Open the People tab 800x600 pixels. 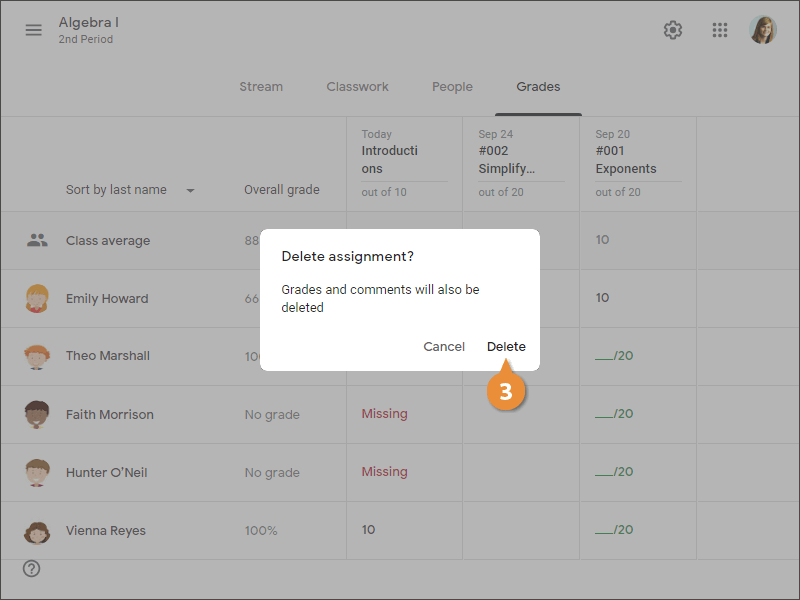pos(452,87)
